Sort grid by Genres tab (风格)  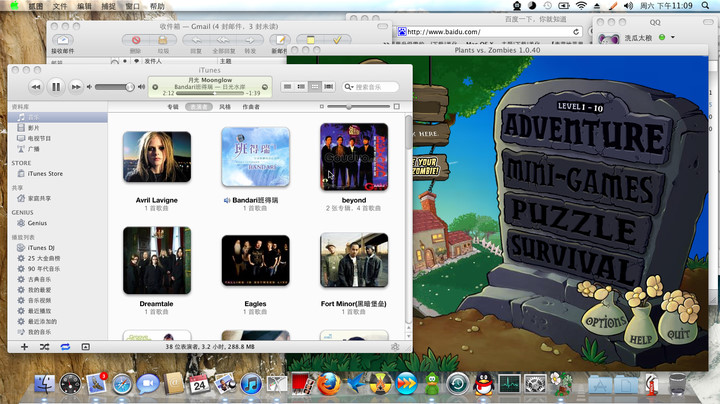pos(225,107)
